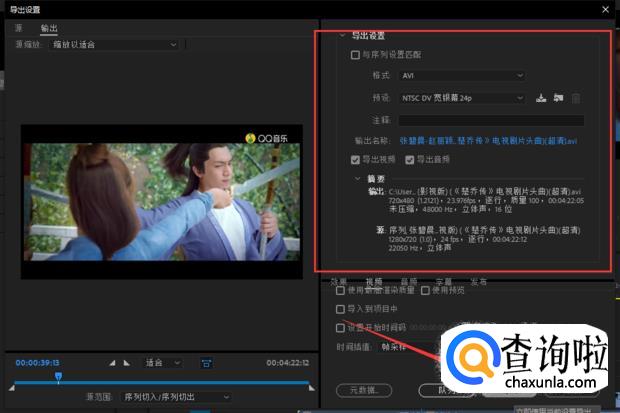
Task: Collapse the 摘要 section chevron
Action: (357, 179)
